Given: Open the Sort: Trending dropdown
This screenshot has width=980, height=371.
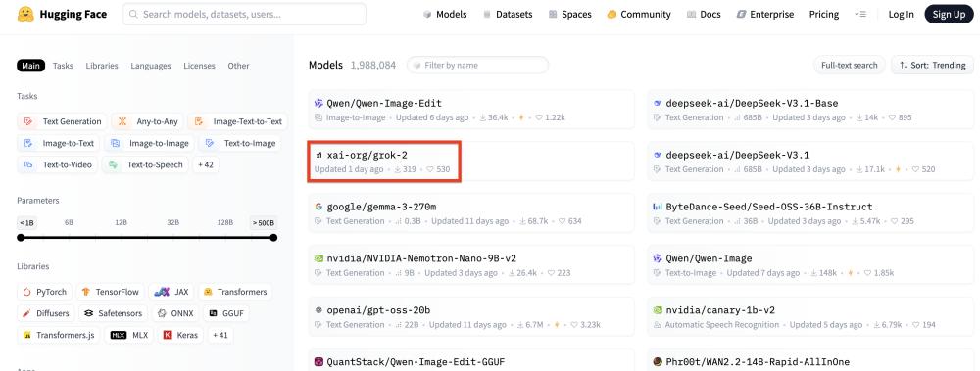Looking at the screenshot, I should [x=932, y=65].
